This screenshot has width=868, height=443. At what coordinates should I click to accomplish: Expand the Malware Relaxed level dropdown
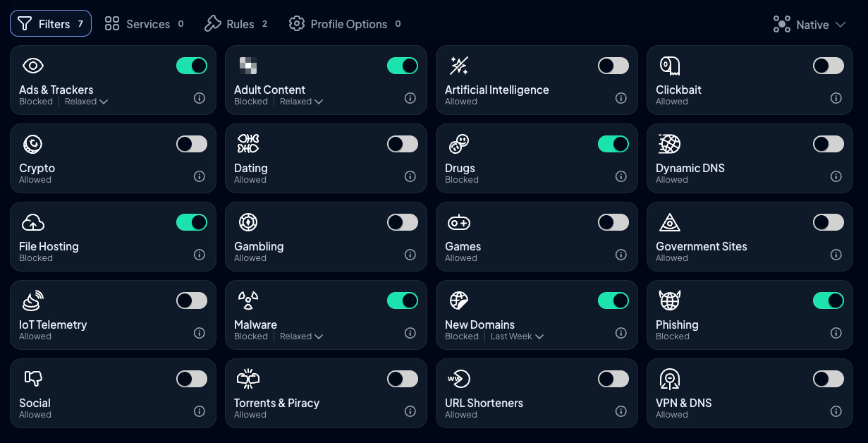(x=302, y=336)
